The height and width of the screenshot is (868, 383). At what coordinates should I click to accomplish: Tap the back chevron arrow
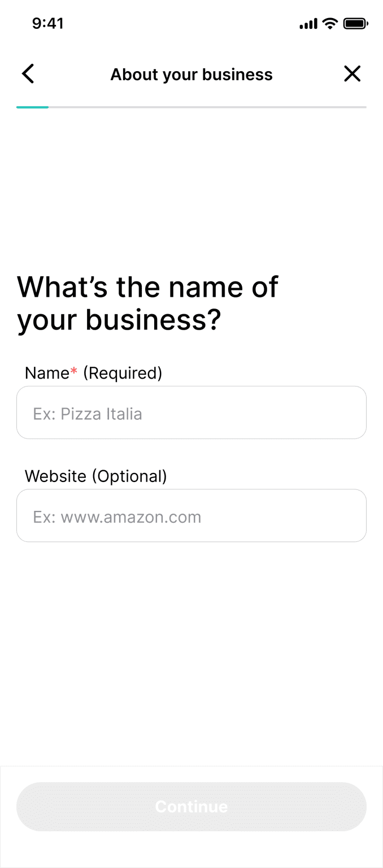pyautogui.click(x=28, y=74)
